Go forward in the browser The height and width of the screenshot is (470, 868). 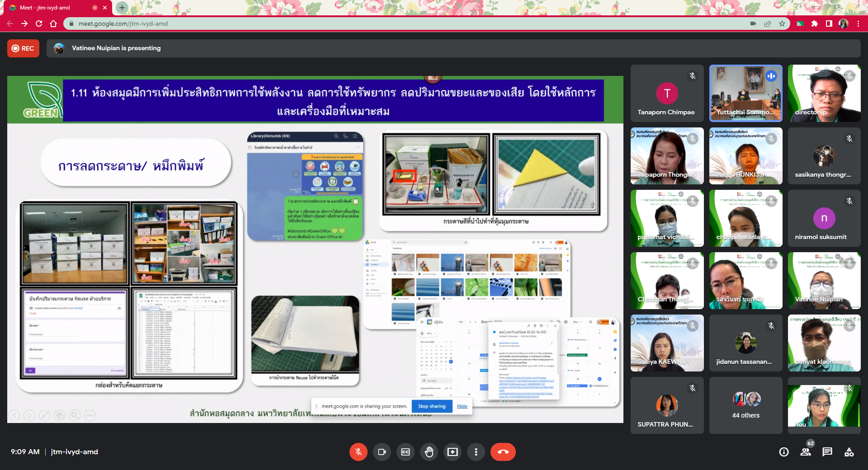(24, 23)
